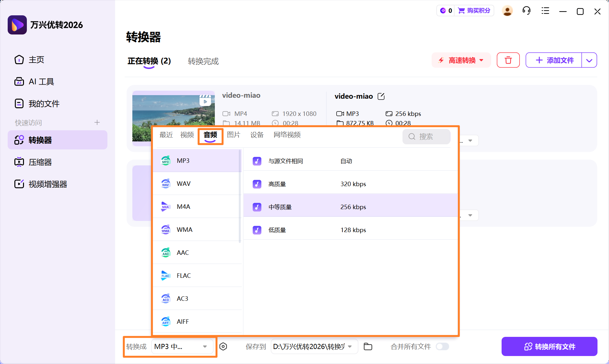Open the 主页 sidebar section
The width and height of the screenshot is (609, 364).
tap(36, 60)
